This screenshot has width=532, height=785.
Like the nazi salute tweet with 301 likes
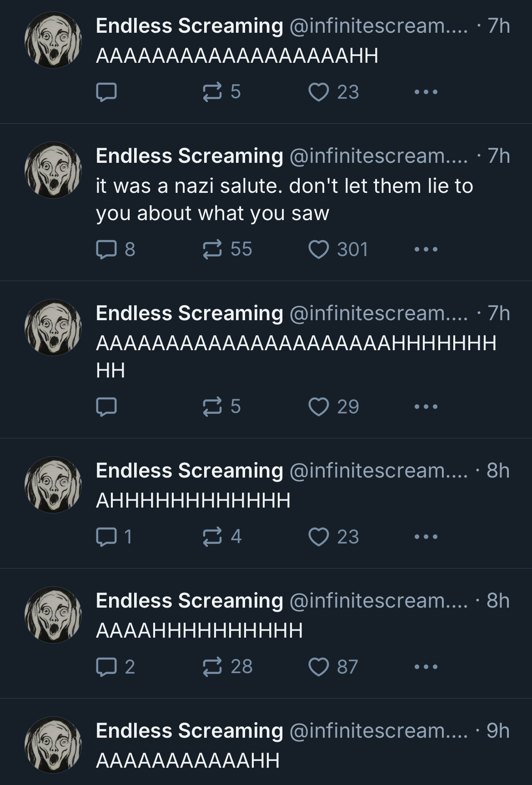pos(319,249)
